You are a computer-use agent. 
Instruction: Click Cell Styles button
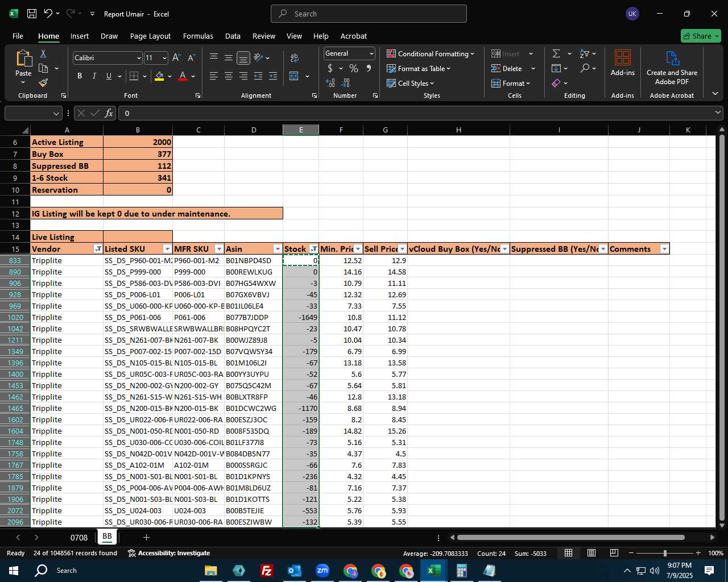coord(411,83)
